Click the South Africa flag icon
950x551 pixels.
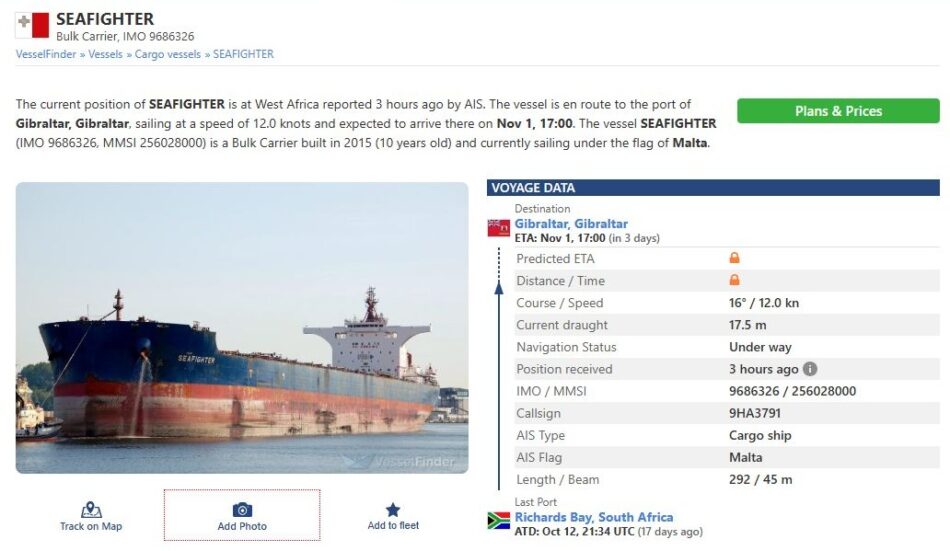(x=498, y=520)
